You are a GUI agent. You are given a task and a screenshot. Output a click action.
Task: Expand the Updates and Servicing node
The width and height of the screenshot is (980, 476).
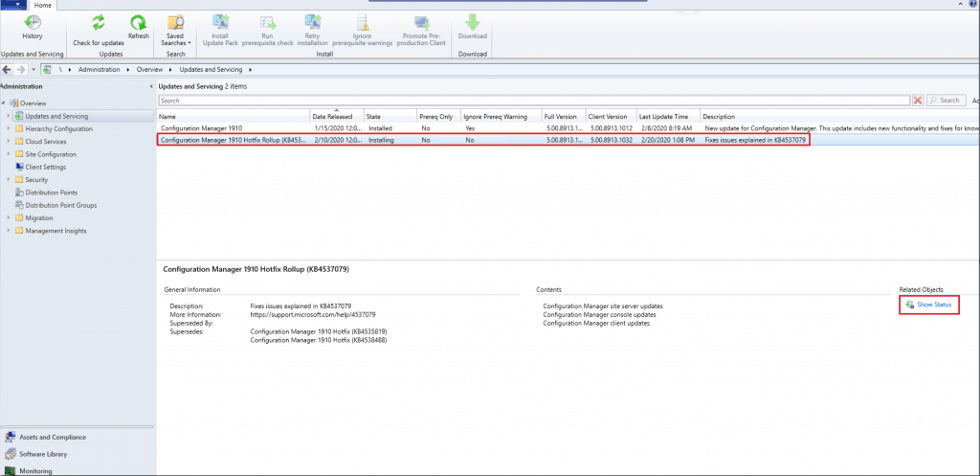pyautogui.click(x=9, y=116)
